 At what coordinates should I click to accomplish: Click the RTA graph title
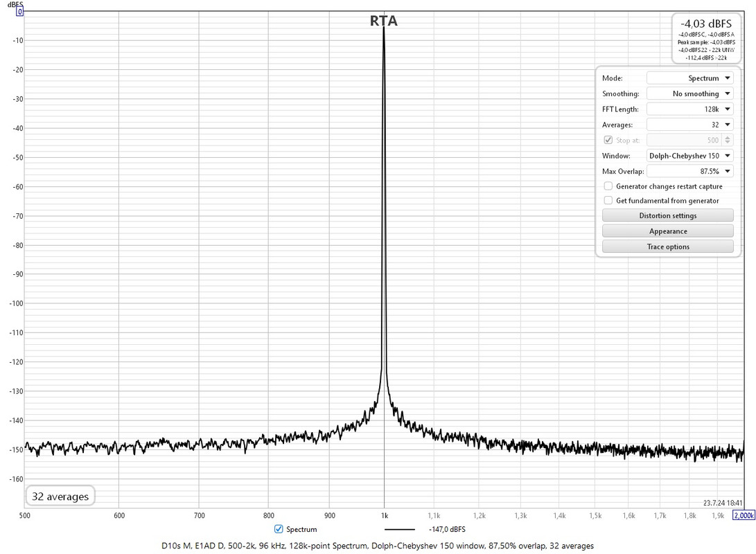[x=384, y=21]
